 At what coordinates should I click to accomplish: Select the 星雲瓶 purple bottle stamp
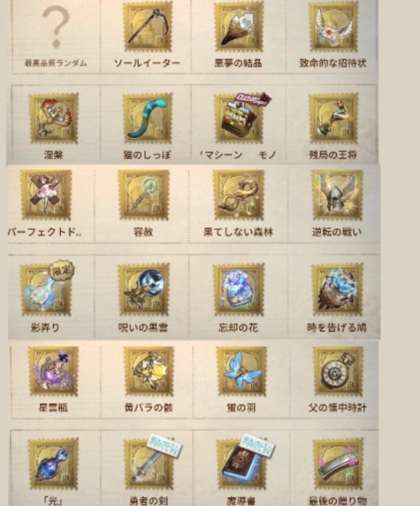53,371
